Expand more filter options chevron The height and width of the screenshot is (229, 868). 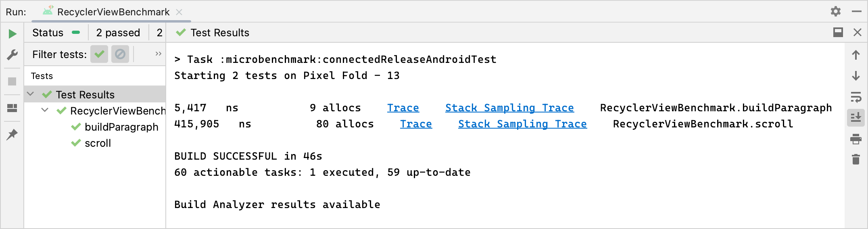(158, 54)
